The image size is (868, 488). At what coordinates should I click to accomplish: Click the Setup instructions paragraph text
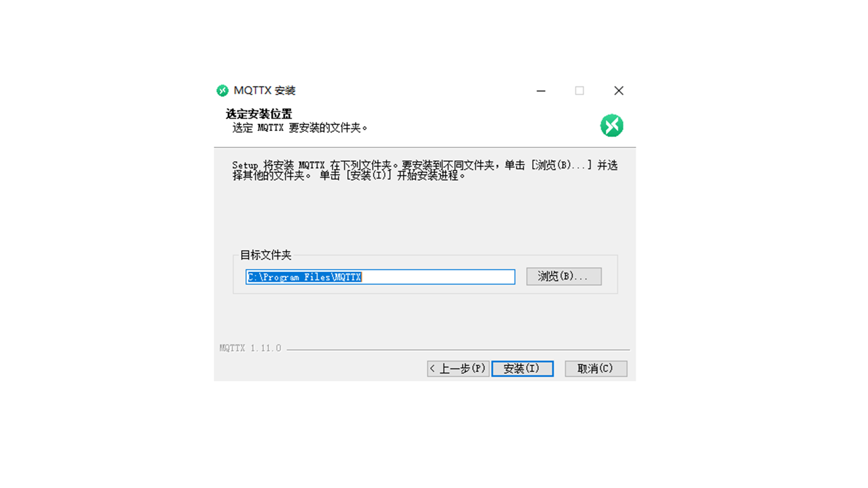pos(425,170)
